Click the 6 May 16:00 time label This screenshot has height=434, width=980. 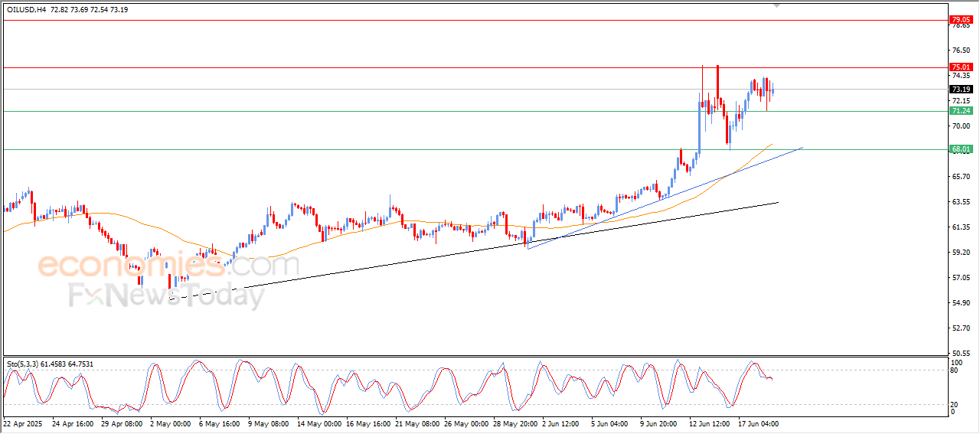click(x=218, y=423)
